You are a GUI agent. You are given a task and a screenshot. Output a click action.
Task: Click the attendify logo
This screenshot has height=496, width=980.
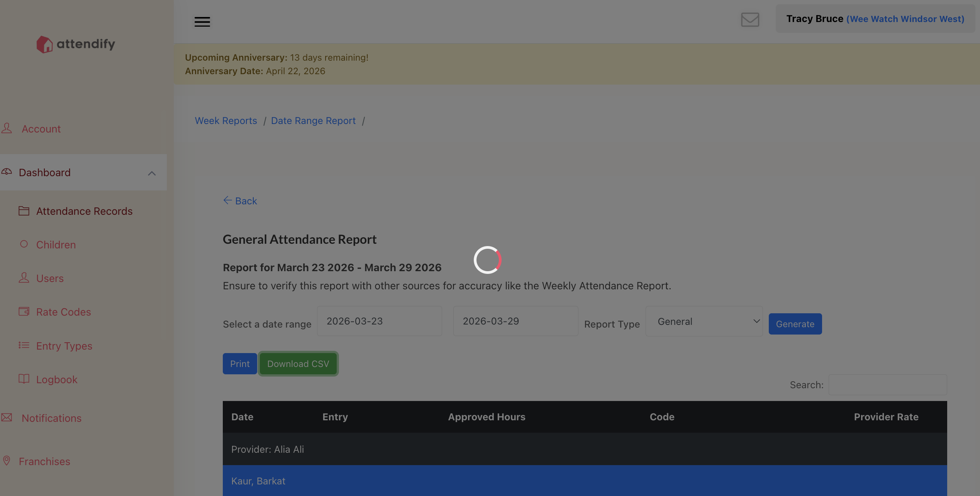click(x=76, y=44)
